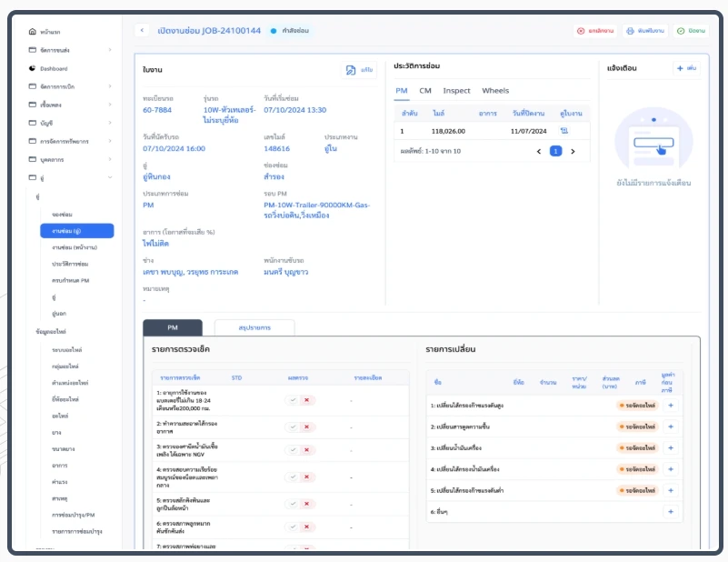
Task: Click start date 07/10/2024 13:30
Action: pos(294,110)
